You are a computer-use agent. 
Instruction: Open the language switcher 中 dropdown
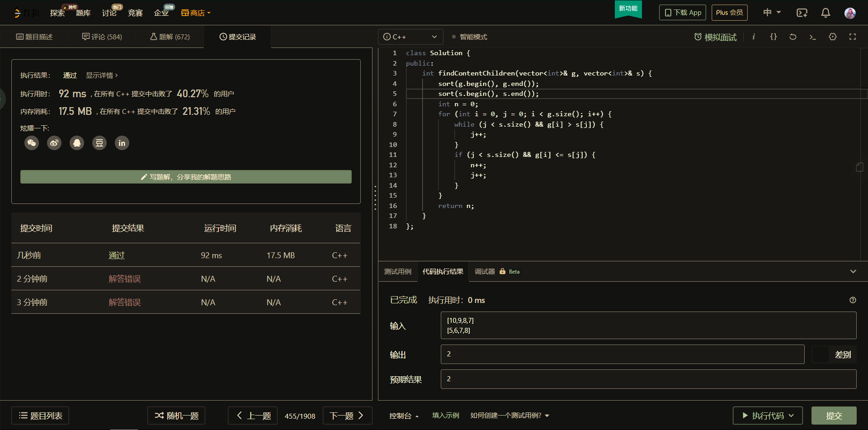coord(772,13)
